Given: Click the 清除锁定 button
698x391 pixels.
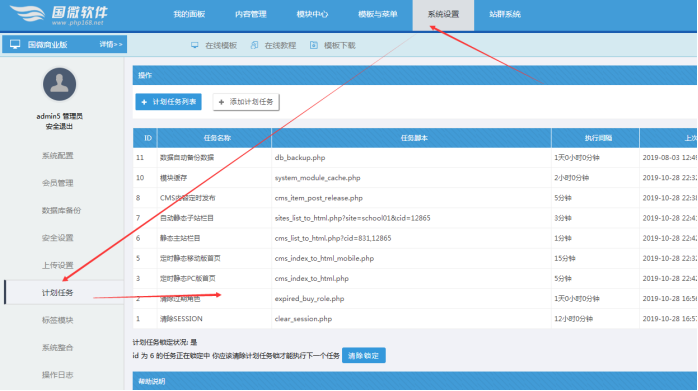Looking at the screenshot, I should pyautogui.click(x=364, y=355).
